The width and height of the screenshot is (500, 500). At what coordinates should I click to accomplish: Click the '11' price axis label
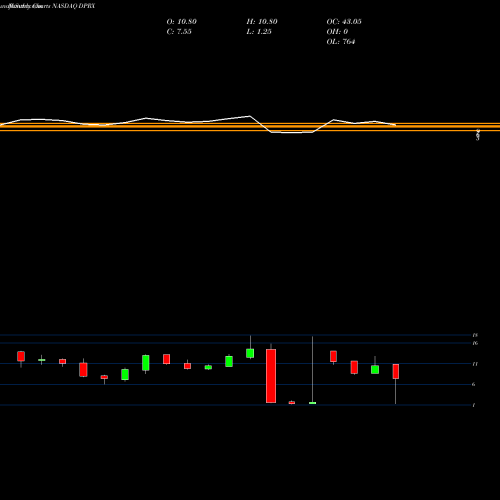[475, 364]
